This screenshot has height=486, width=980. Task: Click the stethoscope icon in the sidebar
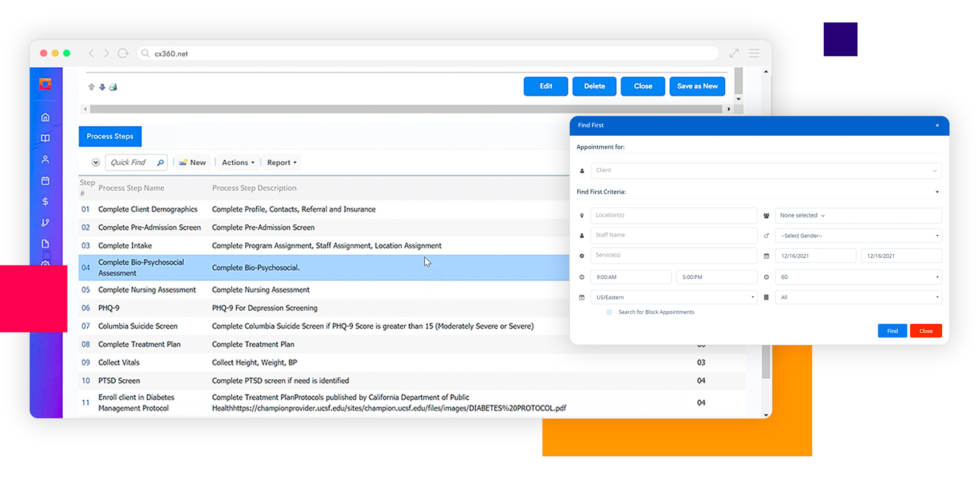pyautogui.click(x=45, y=222)
